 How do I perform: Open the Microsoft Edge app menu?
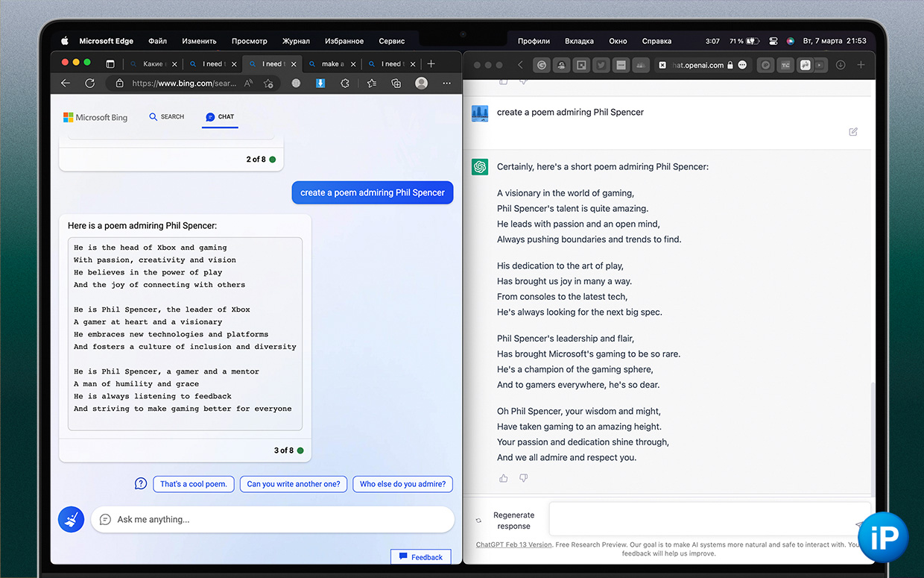coord(107,41)
